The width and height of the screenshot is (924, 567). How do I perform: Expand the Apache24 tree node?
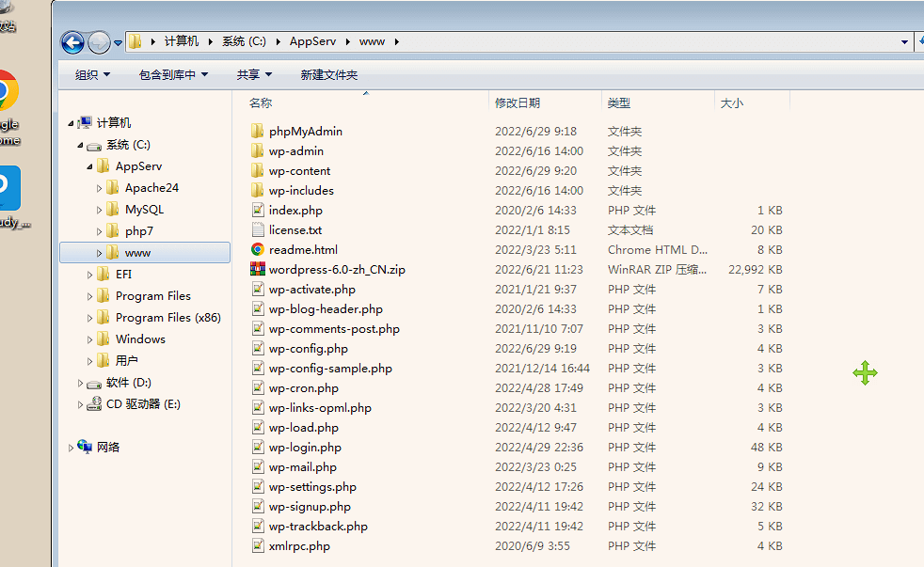pos(99,188)
